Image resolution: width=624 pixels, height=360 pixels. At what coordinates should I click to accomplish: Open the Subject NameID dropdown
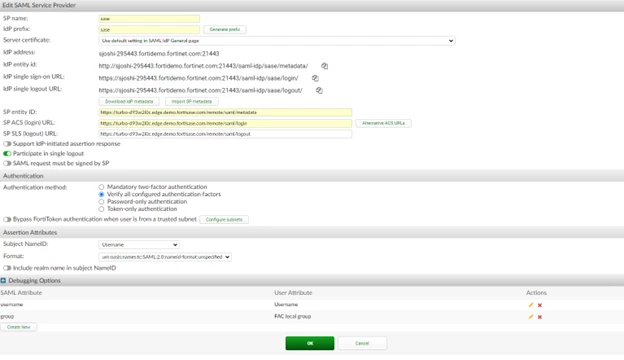pos(139,245)
